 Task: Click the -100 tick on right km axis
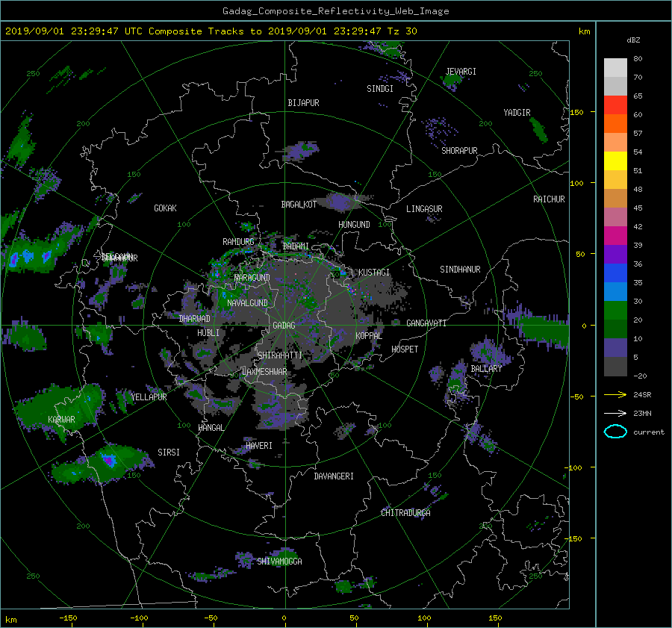(574, 467)
